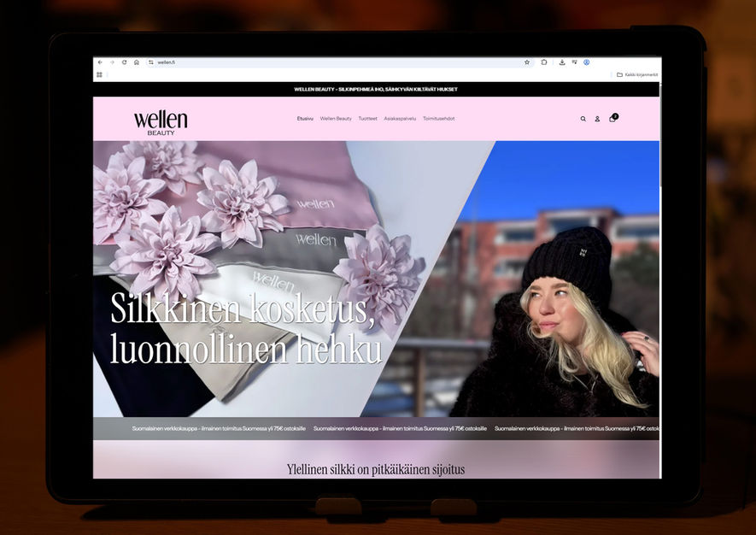Click the page's vertical scrollbar
Viewport: 756px width, 535px height.
tap(660, 135)
